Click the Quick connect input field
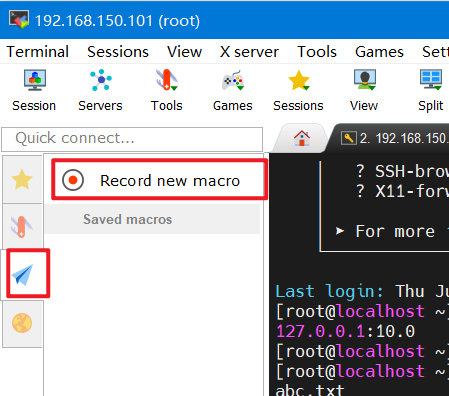449x396 pixels. click(x=132, y=139)
